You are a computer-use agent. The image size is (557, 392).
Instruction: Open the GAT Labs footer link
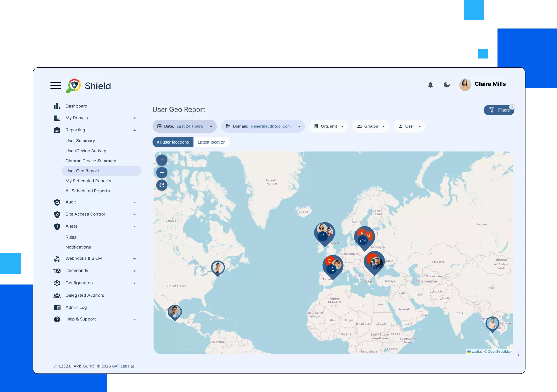121,366
